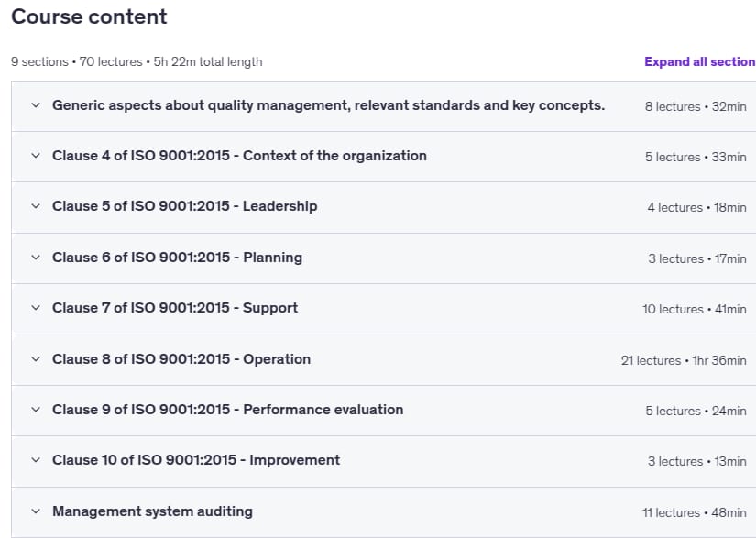Open the Clause 9 Performance evaluation section title
Image resolution: width=756 pixels, height=538 pixels.
(x=227, y=410)
